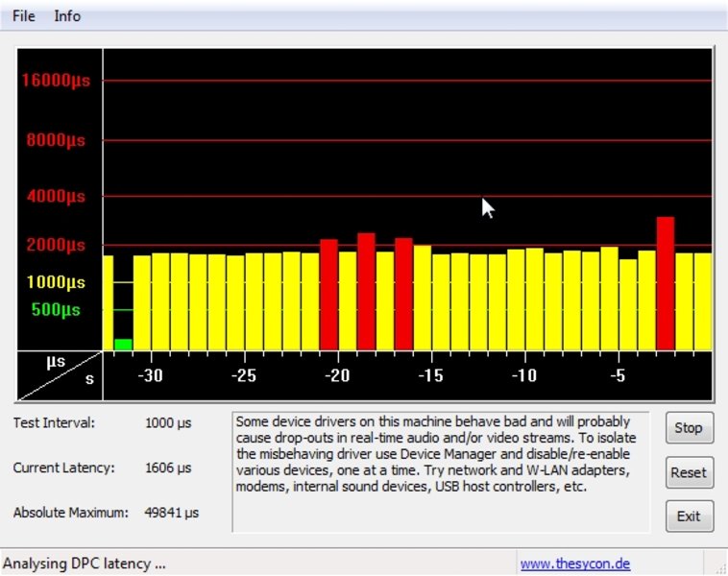Open the File menu
Screen dimensions: 728x576
(x=23, y=16)
